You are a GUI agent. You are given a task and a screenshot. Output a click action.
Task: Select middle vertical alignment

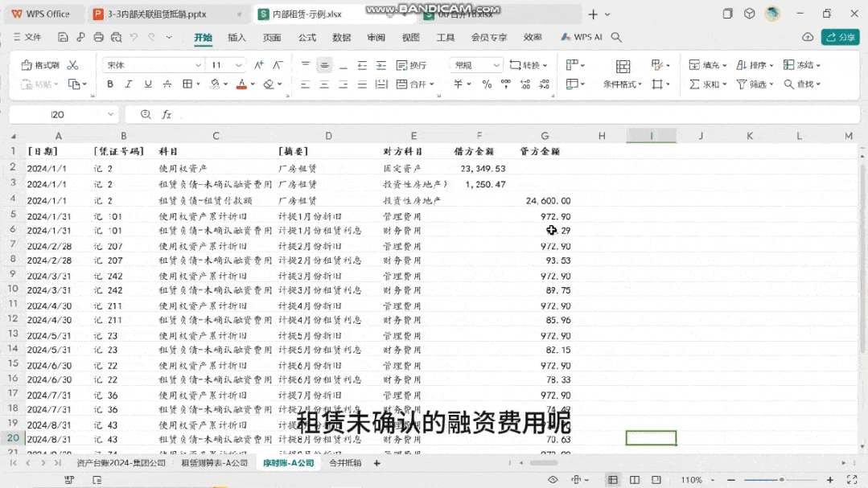pyautogui.click(x=324, y=65)
